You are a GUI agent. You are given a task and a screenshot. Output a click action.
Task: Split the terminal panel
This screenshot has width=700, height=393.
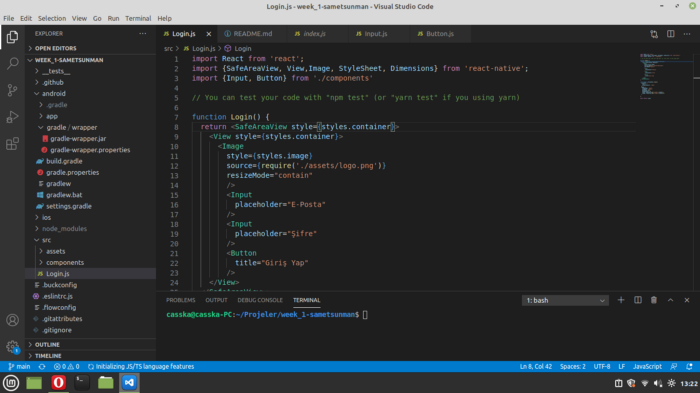(638, 300)
